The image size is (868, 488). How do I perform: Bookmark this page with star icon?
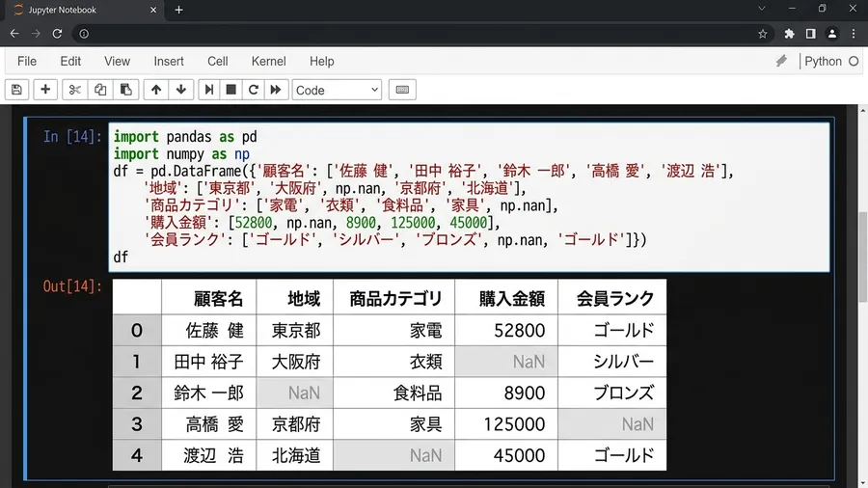(x=762, y=34)
